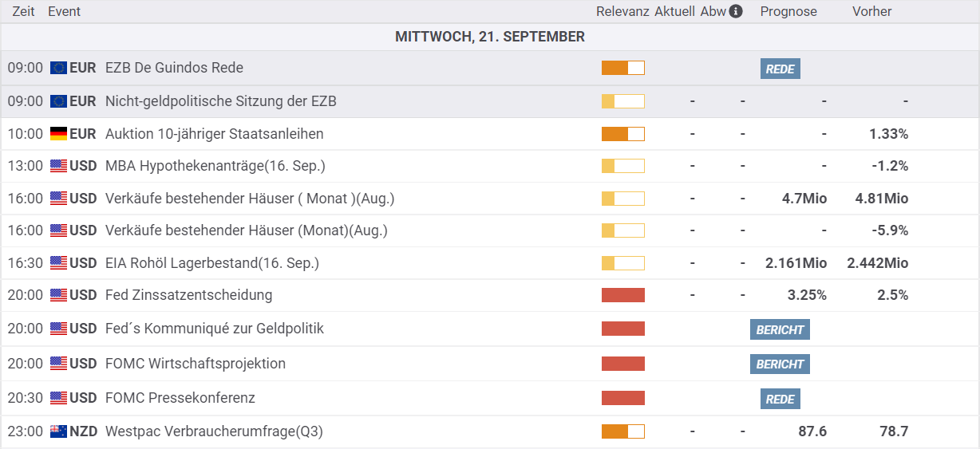Click New Zealand flag on Westpac row

click(58, 431)
